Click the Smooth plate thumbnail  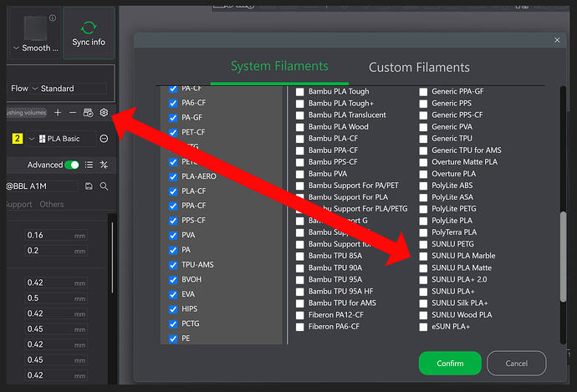pos(36,28)
